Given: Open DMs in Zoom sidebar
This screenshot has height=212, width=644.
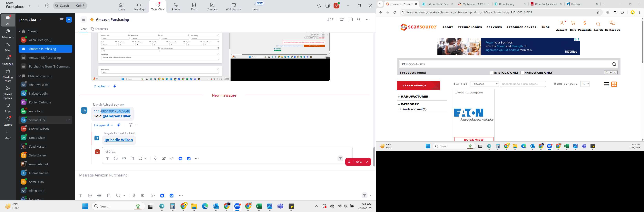Looking at the screenshot, I should tap(8, 47).
